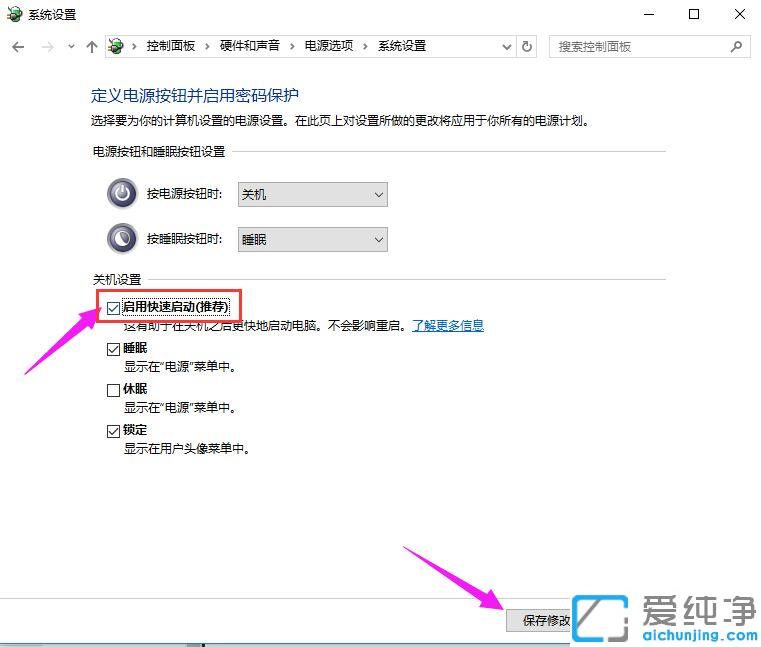Go to 控制面板 in breadcrumb
This screenshot has width=761, height=647.
coord(171,47)
